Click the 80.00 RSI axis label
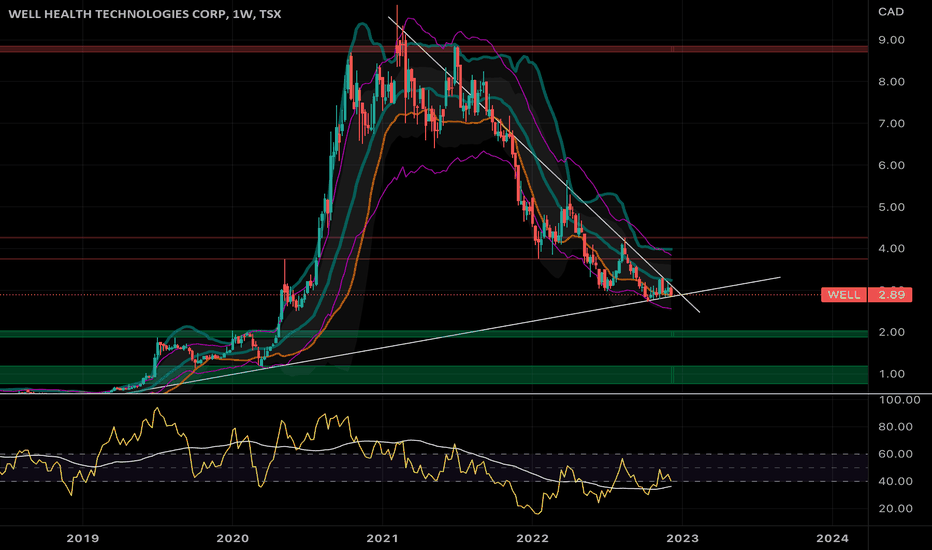932x550 pixels. coord(896,427)
